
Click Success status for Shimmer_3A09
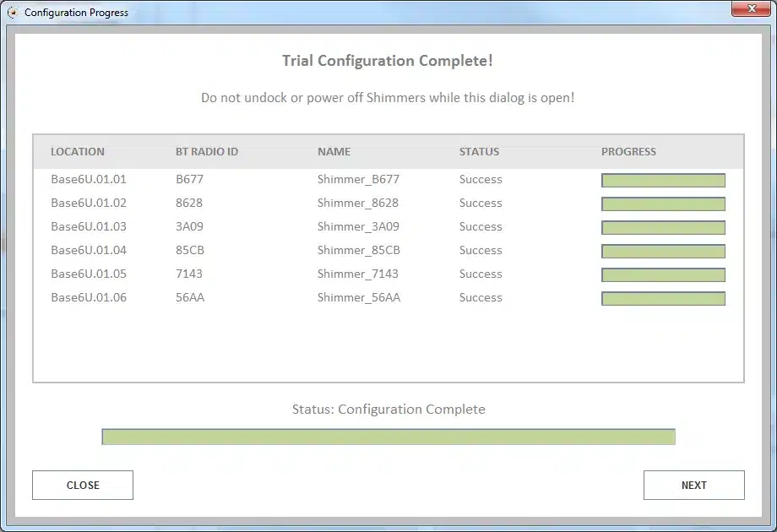[481, 226]
